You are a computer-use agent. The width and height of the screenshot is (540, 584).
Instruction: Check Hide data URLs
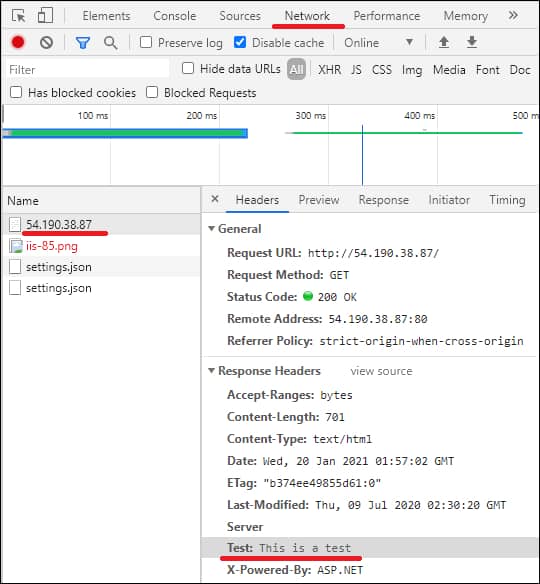coord(188,69)
